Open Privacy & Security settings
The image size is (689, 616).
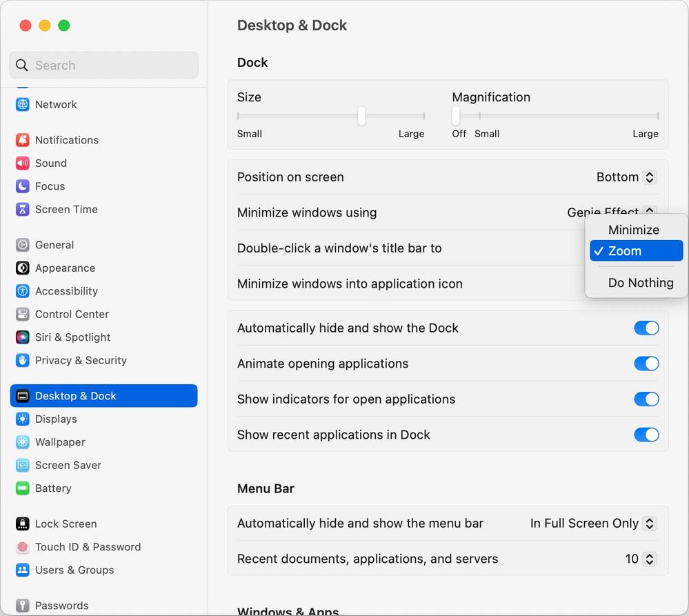click(81, 360)
